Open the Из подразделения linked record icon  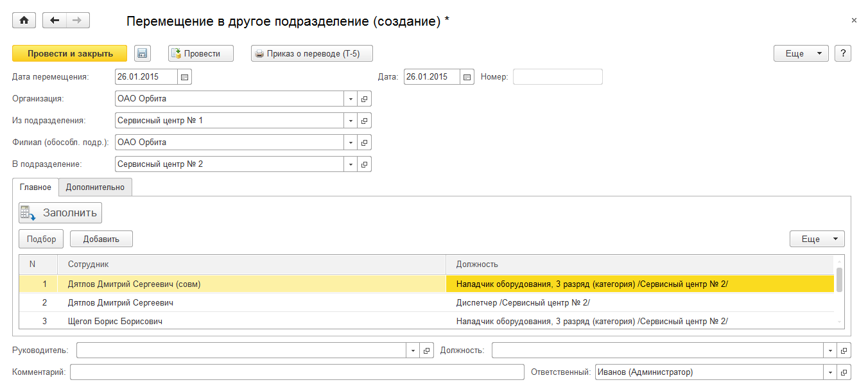pos(365,121)
